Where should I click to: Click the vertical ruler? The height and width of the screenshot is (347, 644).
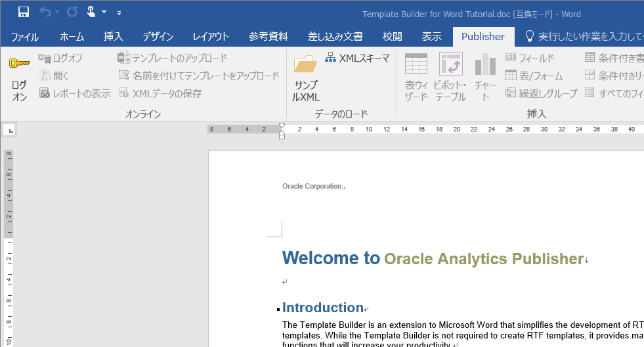tap(9, 248)
